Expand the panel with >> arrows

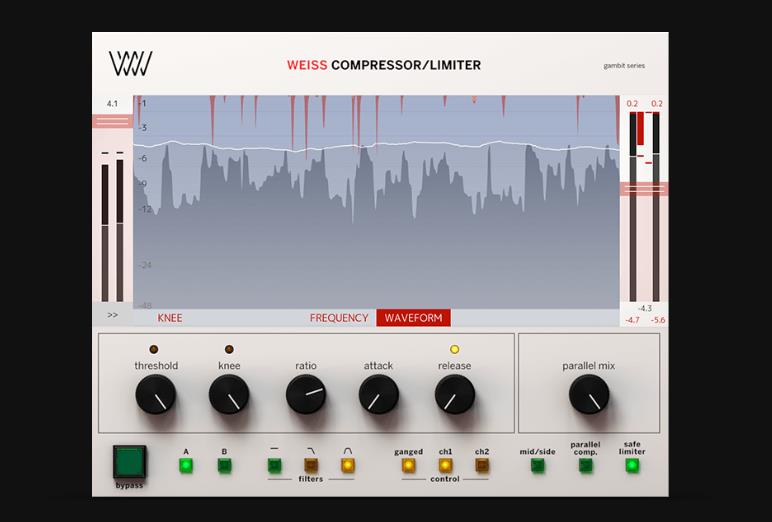(x=113, y=315)
